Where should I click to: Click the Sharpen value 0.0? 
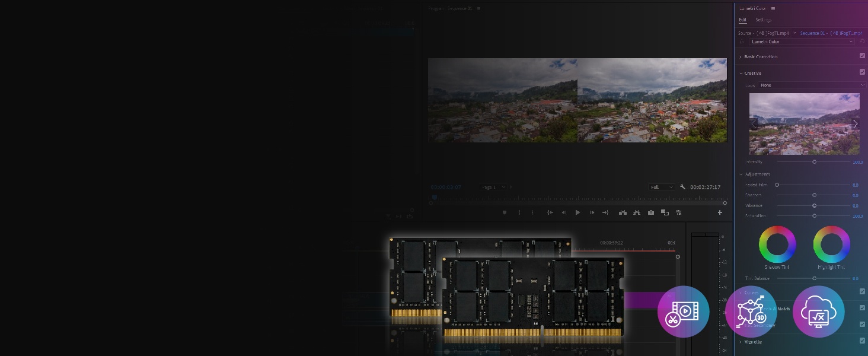point(856,195)
